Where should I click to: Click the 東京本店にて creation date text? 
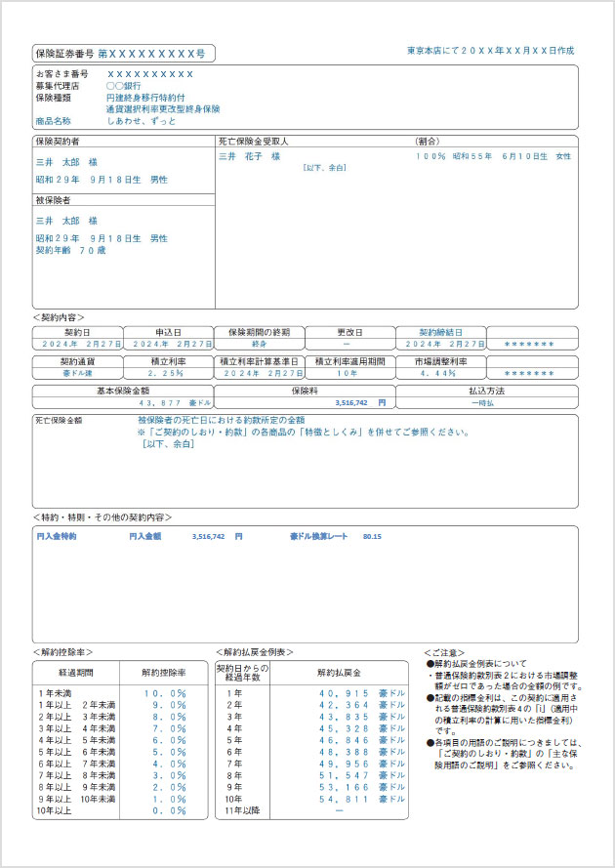point(490,50)
